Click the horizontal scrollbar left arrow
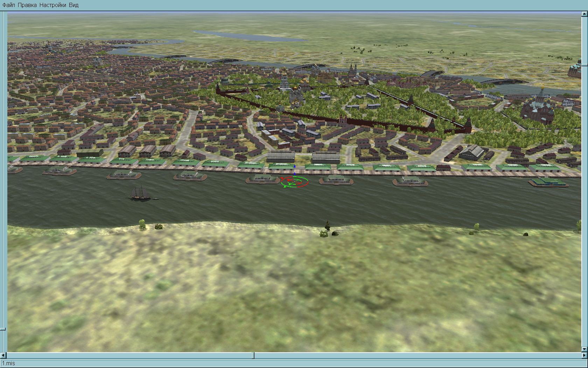This screenshot has width=588, height=368. pos(3,355)
